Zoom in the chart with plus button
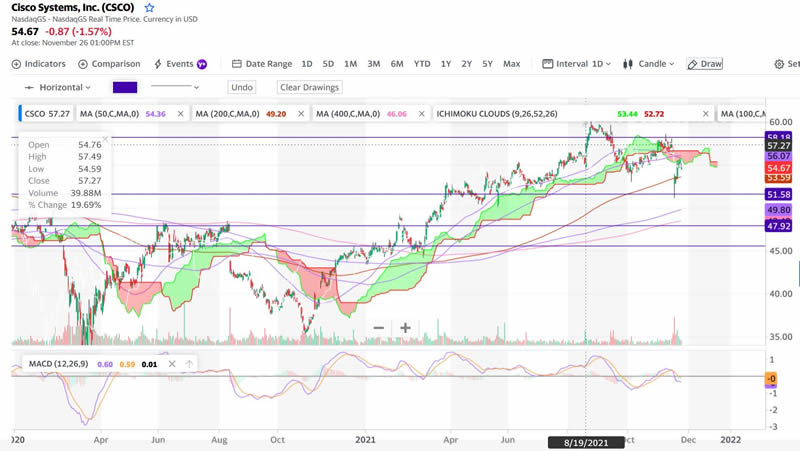800x451 pixels. [x=405, y=327]
